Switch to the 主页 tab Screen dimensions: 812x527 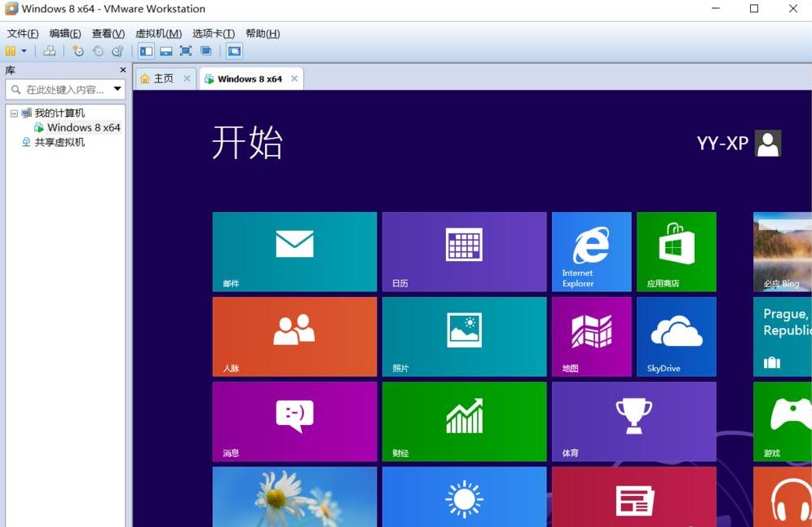(x=161, y=78)
